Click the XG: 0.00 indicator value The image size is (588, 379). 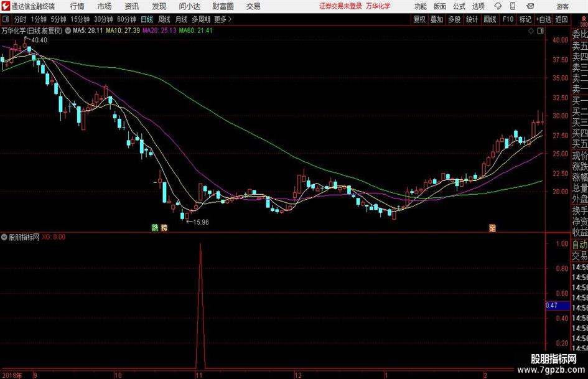point(54,237)
